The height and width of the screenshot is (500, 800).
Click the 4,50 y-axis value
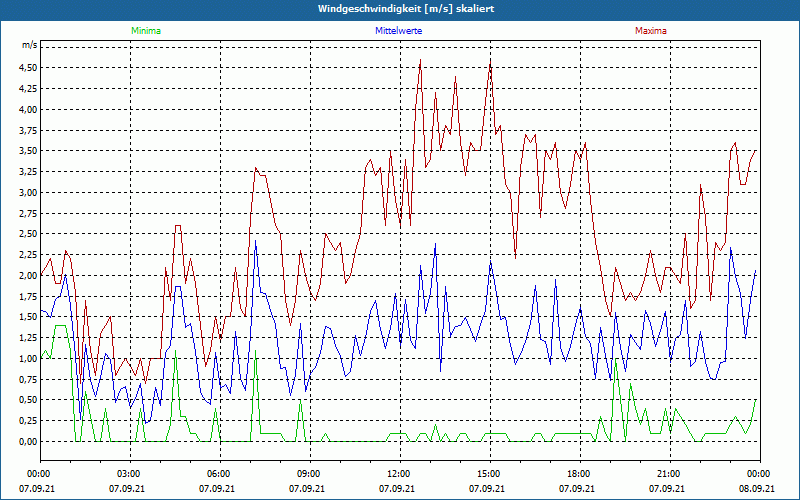28,68
